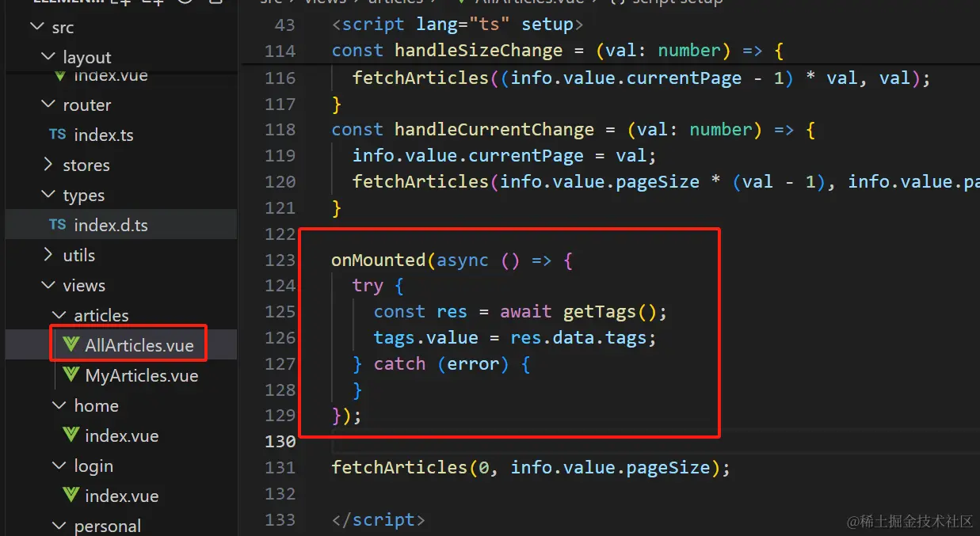Collapse the articles folder chevron
This screenshot has width=980, height=536.
click(59, 315)
